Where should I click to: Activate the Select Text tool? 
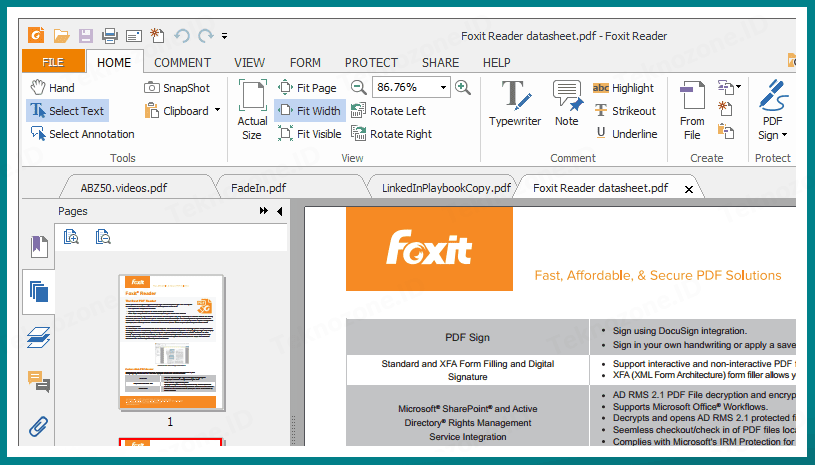pos(68,111)
